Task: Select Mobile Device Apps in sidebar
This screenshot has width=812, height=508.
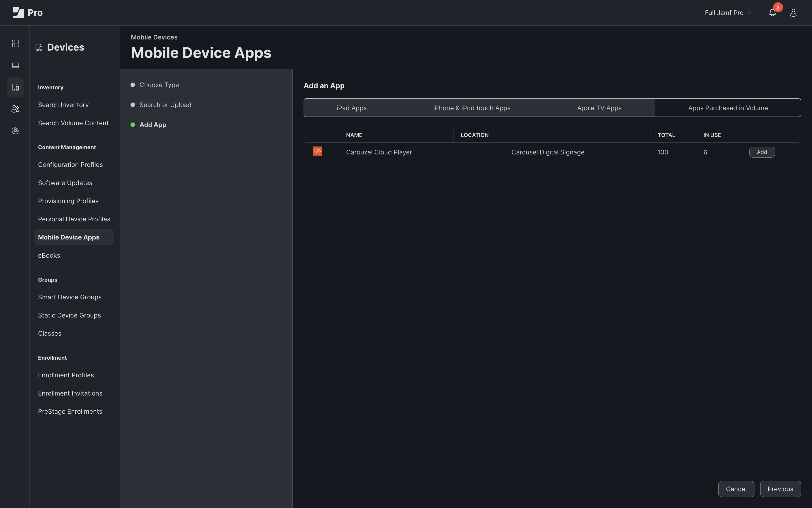Action: point(74,237)
